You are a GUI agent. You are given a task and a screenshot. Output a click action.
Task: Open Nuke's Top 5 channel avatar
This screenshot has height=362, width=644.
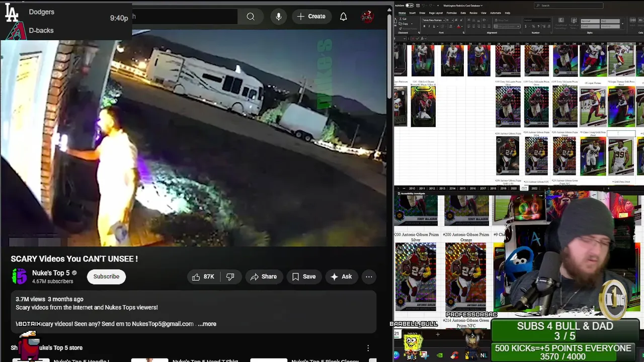[x=19, y=277]
